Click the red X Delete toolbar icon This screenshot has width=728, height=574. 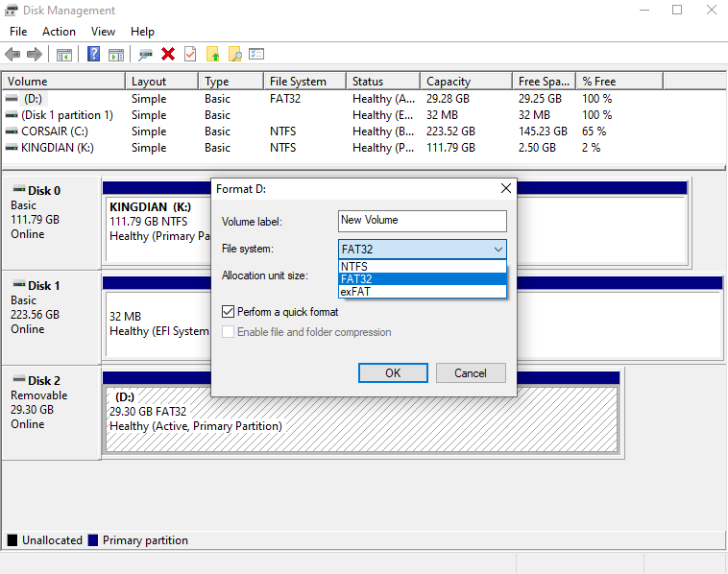point(168,55)
